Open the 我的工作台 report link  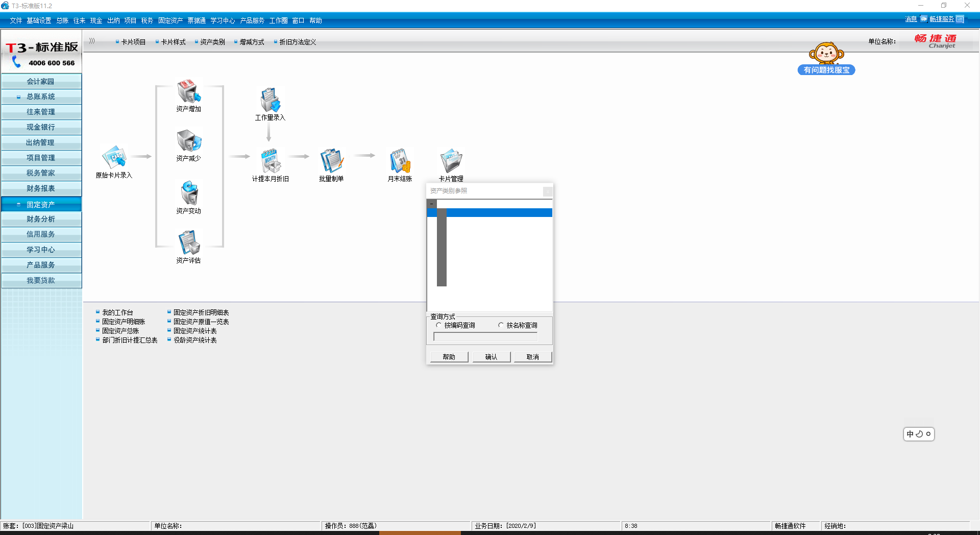coord(117,312)
